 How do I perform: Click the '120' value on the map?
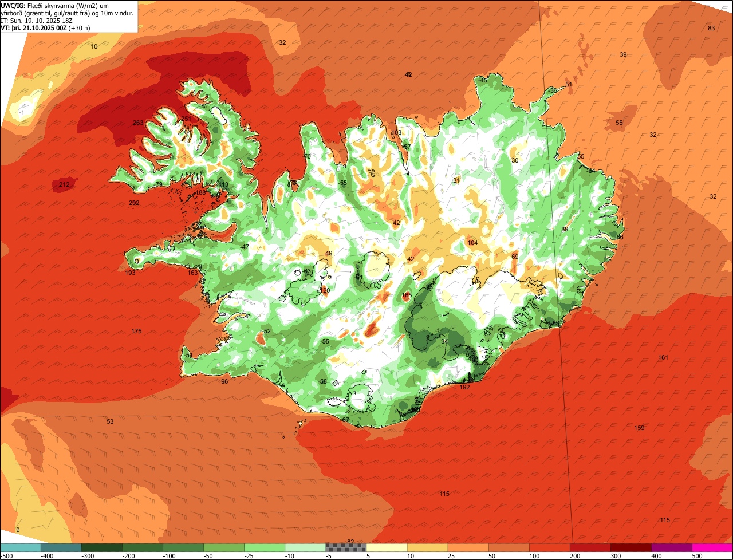(x=325, y=290)
